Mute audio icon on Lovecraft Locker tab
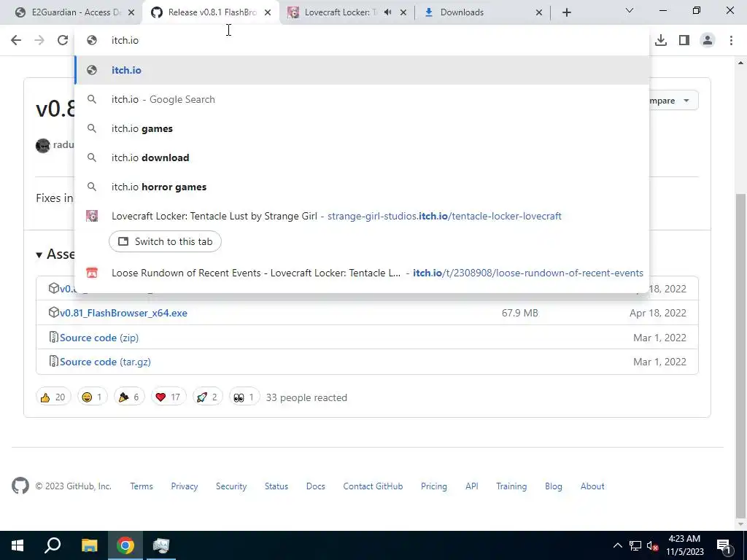This screenshot has width=747, height=560. point(388,12)
